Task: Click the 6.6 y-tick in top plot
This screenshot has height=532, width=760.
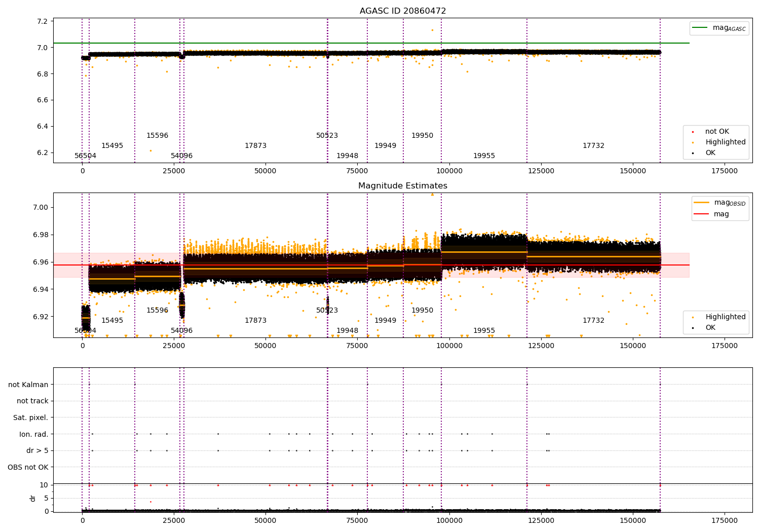Action: tap(44, 100)
